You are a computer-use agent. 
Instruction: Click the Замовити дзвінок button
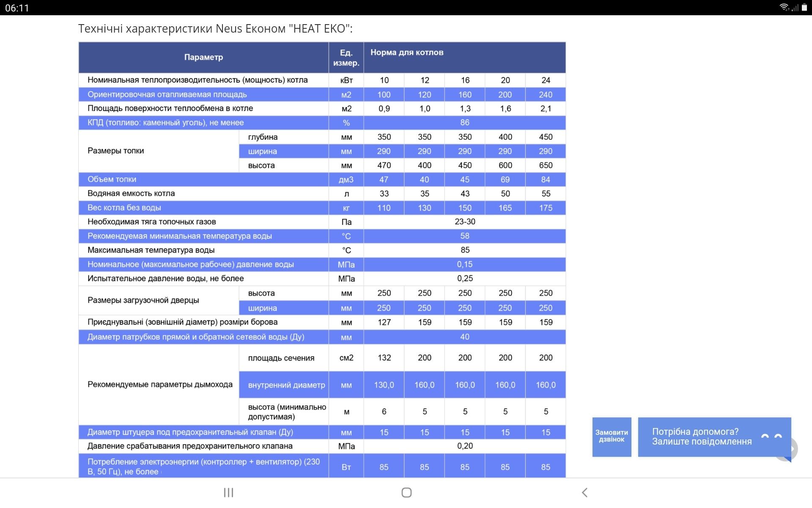pyautogui.click(x=612, y=437)
